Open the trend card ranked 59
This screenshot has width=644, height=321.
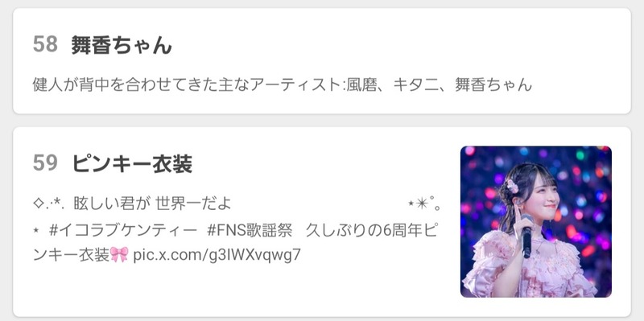(x=322, y=222)
